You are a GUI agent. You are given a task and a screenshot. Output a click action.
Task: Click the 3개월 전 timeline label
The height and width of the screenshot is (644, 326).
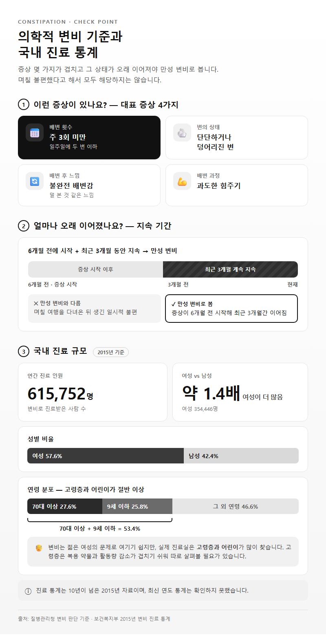[x=178, y=285]
